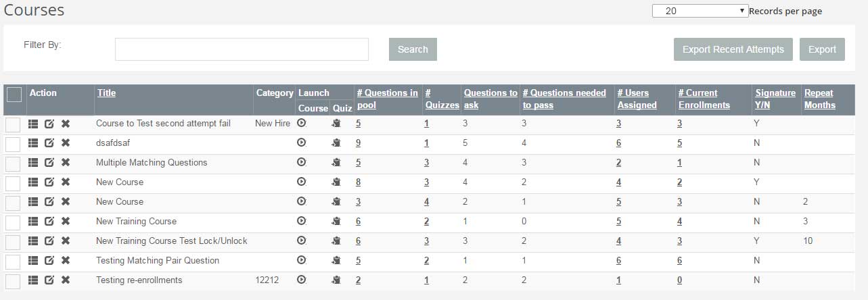Click Export Recent Attempts button
The height and width of the screenshot is (300, 868).
click(x=733, y=49)
